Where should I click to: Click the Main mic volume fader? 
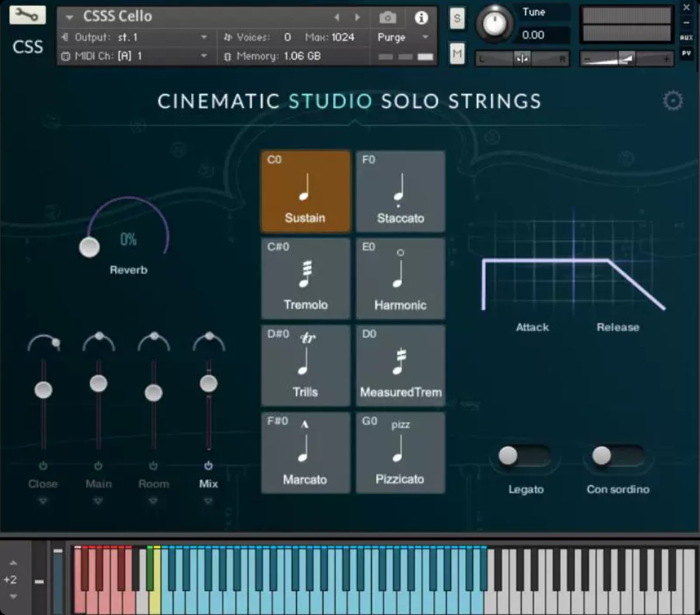point(98,383)
